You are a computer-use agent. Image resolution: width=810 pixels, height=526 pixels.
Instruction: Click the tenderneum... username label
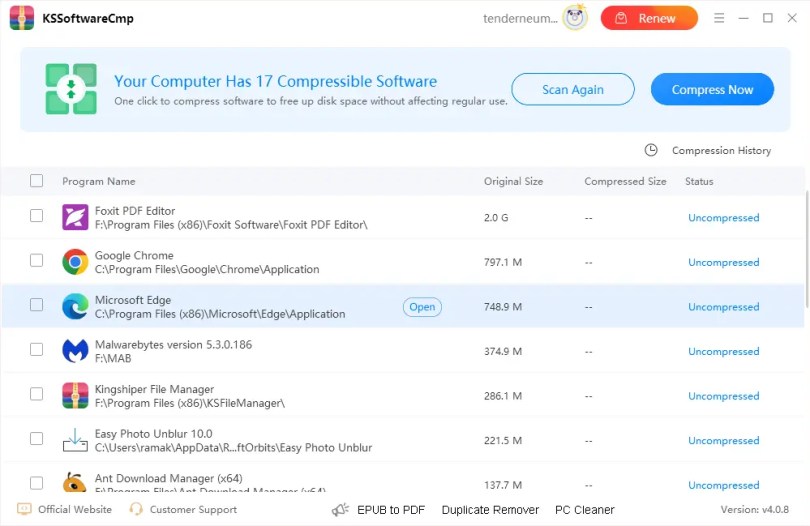(520, 19)
